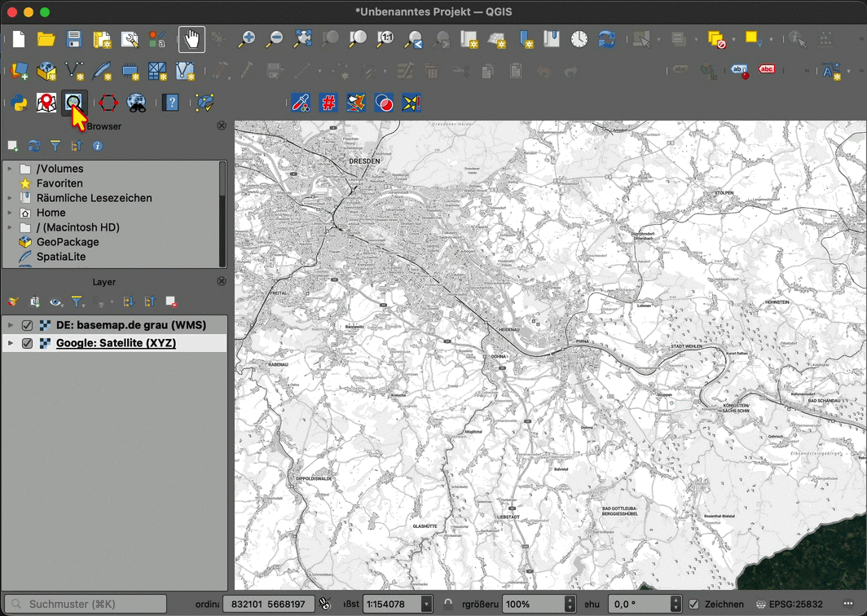Disable the Zeichnen render checkbox

pyautogui.click(x=694, y=604)
